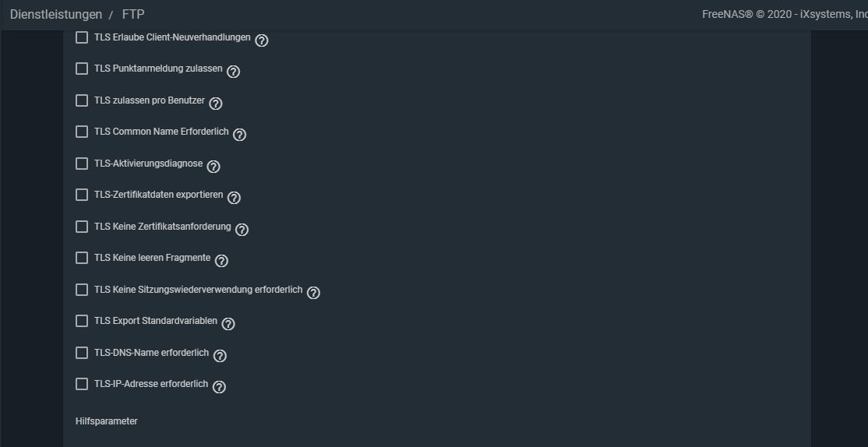Show help for TLS Keine leeren Fragmente

coord(221,261)
